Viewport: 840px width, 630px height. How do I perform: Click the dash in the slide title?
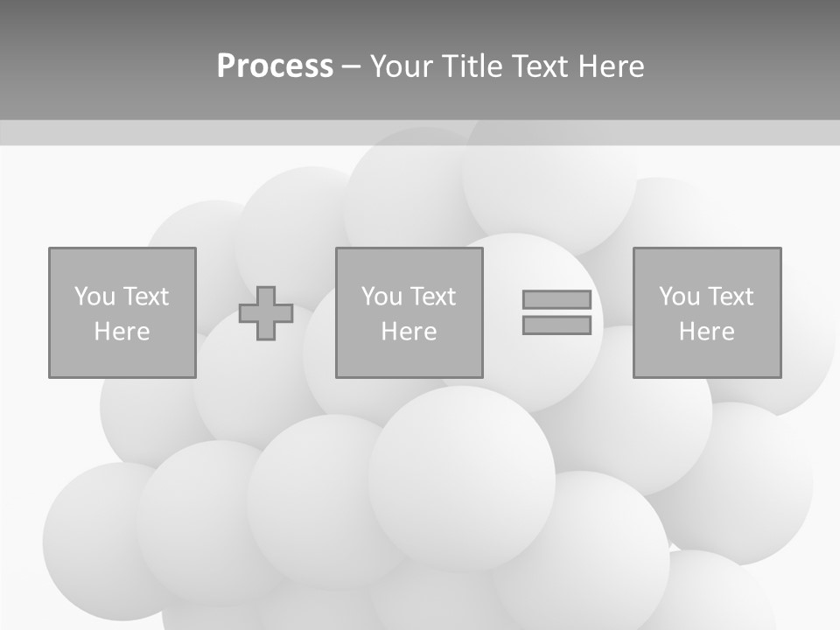[351, 66]
